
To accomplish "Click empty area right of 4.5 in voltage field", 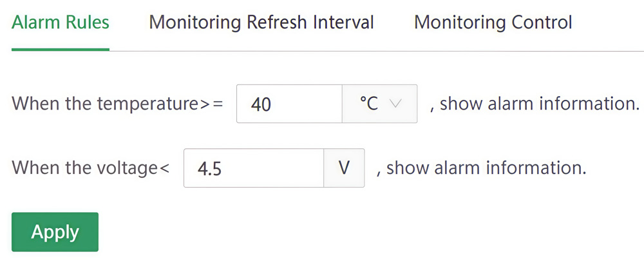I will coord(277,168).
